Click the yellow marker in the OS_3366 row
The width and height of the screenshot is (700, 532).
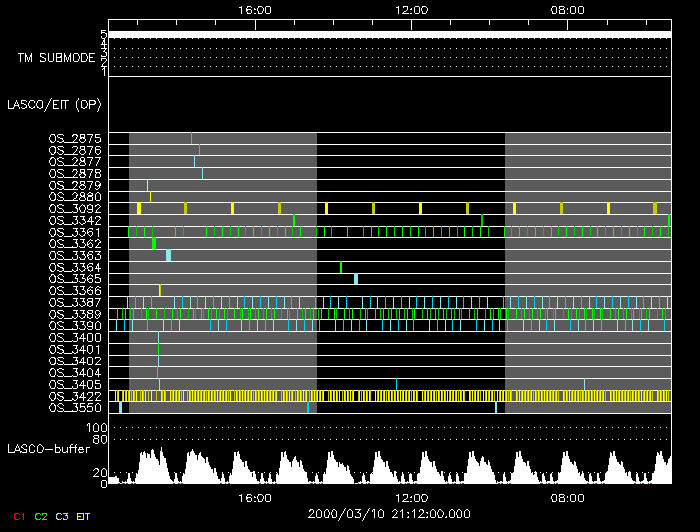160,291
